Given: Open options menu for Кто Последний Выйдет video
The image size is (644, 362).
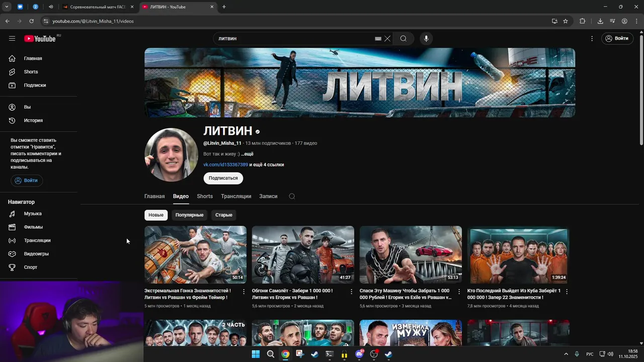Looking at the screenshot, I should coord(567,292).
